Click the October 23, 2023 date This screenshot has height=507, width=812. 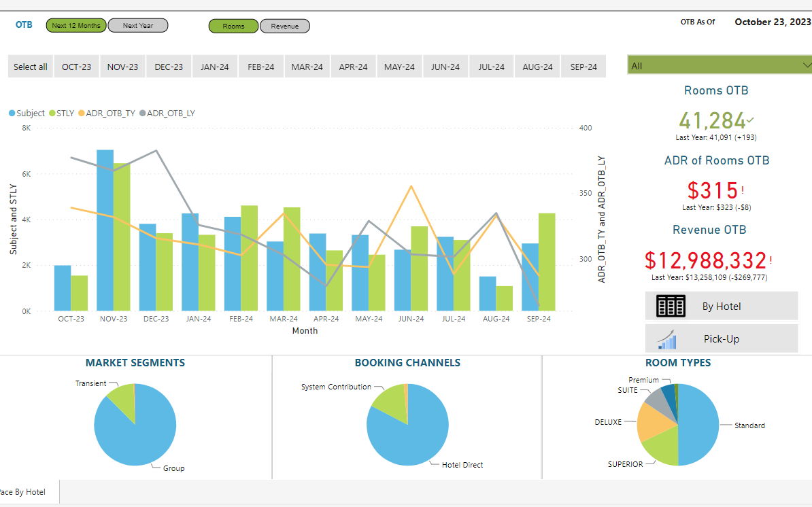[773, 22]
